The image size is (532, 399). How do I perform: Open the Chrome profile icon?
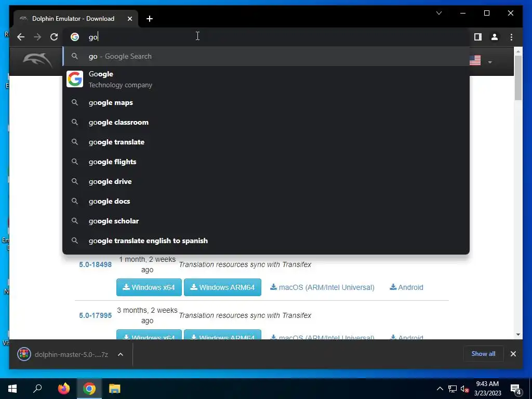495,37
